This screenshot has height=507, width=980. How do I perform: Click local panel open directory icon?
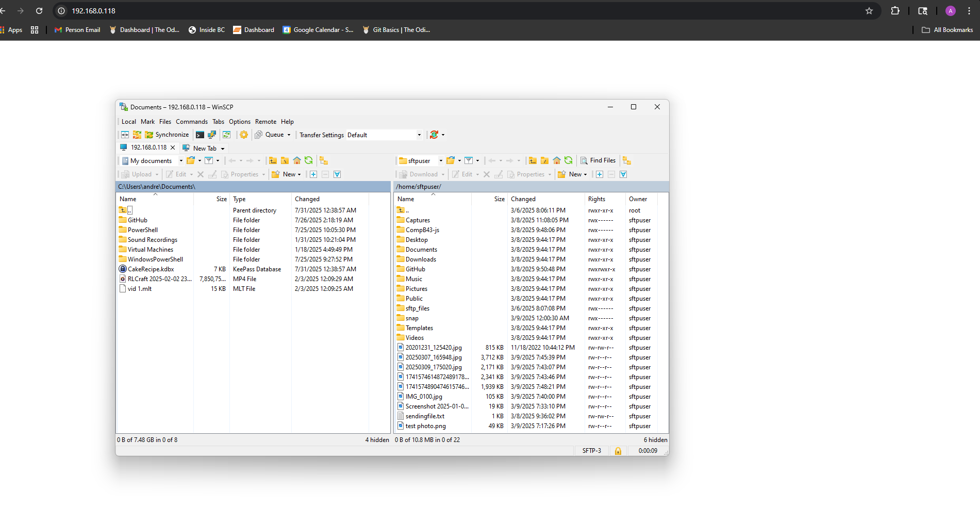point(191,160)
